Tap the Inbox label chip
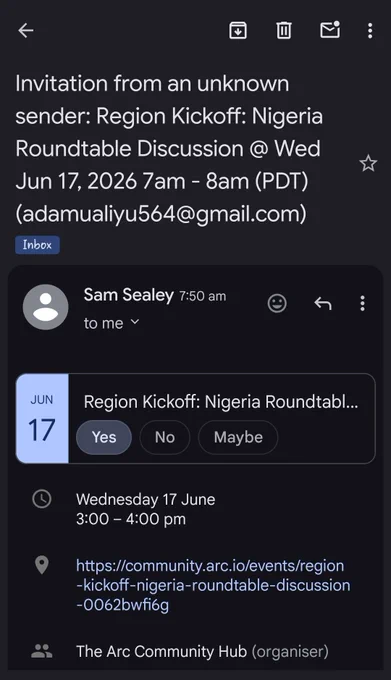 tap(37, 245)
